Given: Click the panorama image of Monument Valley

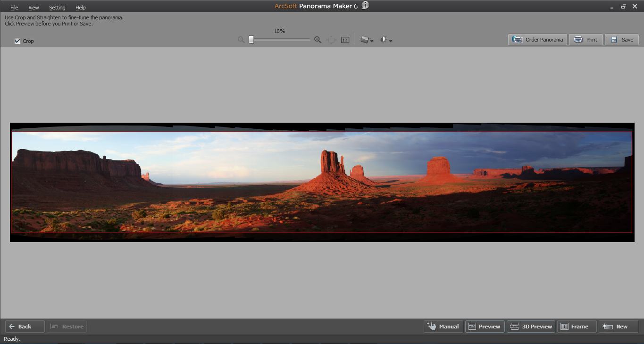Looking at the screenshot, I should 322,182.
